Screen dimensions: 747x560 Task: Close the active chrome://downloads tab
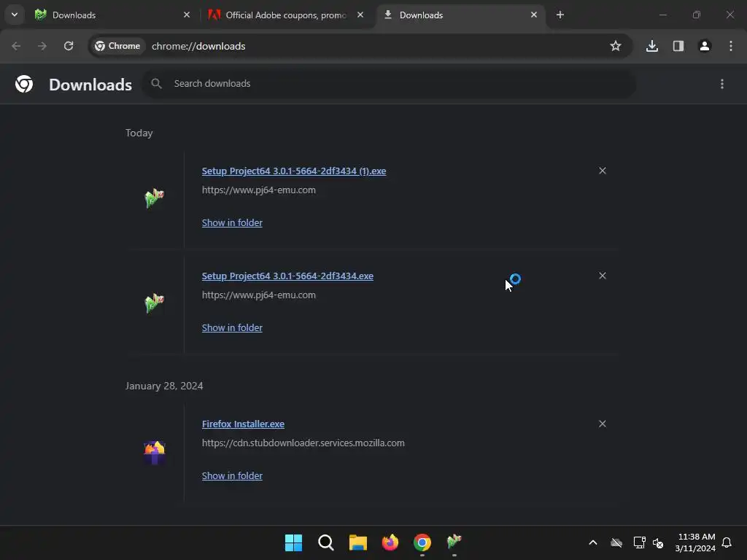tap(533, 15)
